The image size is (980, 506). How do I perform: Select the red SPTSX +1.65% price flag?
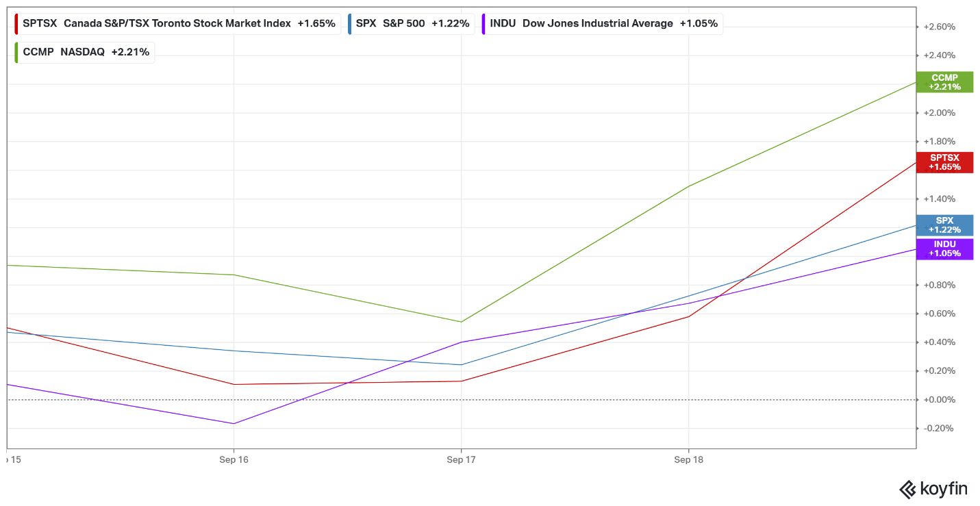click(x=944, y=162)
